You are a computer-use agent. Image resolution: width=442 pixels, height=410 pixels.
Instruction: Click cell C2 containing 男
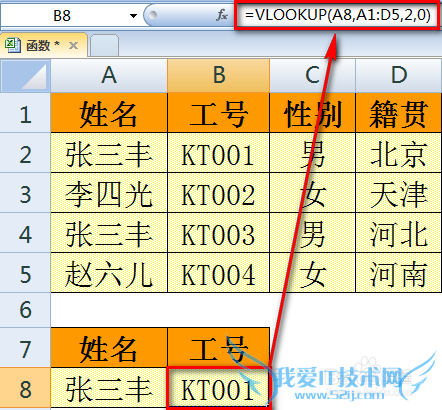click(x=312, y=153)
